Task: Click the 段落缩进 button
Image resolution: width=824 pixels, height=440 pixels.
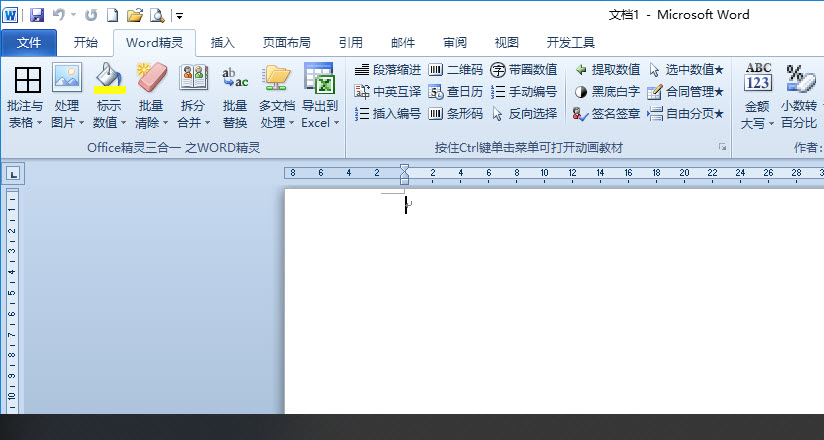Action: click(388, 69)
